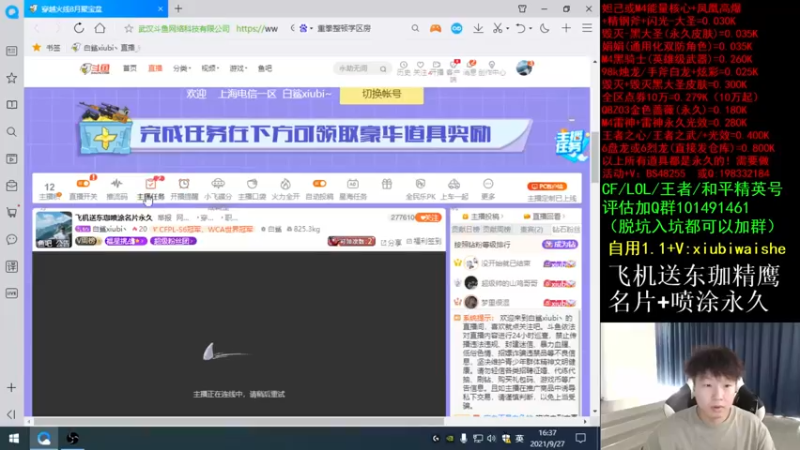
Task: Switch to the 贵宾(2) tab
Action: pyautogui.click(x=531, y=230)
